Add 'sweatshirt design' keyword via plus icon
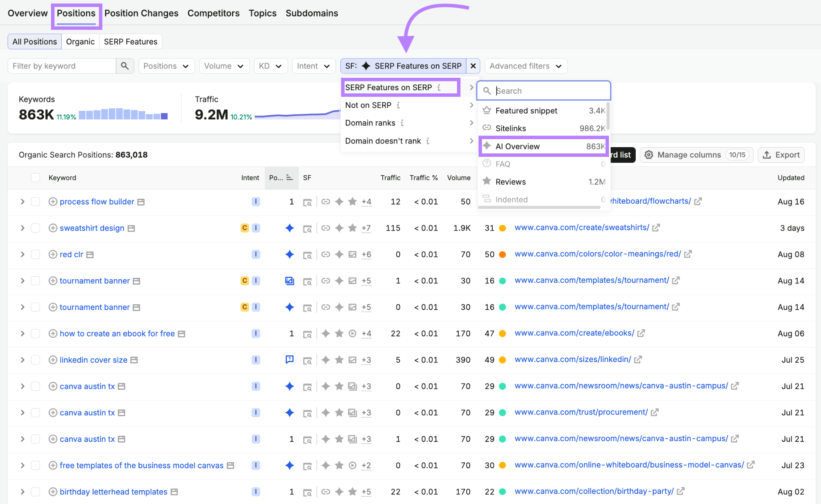Image resolution: width=821 pixels, height=504 pixels. click(53, 228)
